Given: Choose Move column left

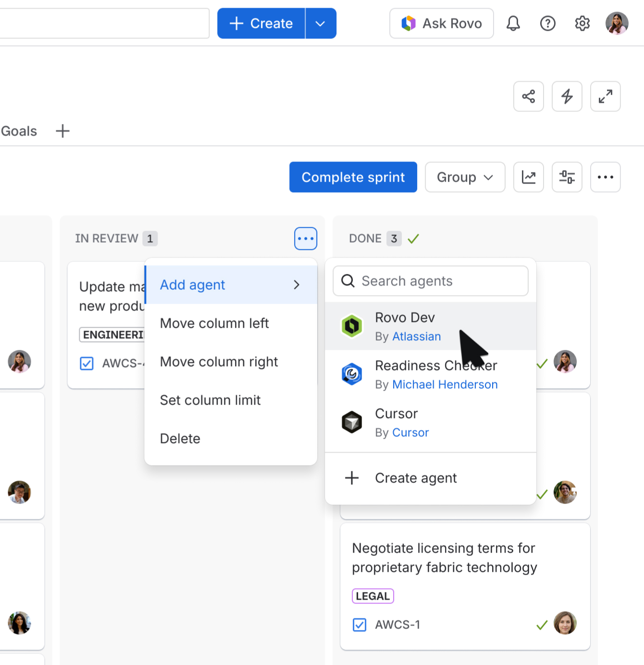Looking at the screenshot, I should 231,323.
